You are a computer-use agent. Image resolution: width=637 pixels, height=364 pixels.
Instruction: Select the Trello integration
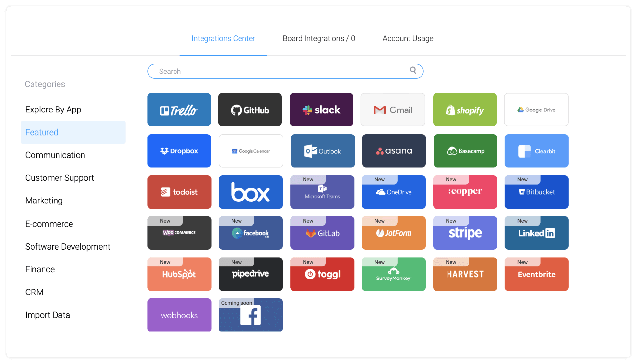(x=179, y=110)
